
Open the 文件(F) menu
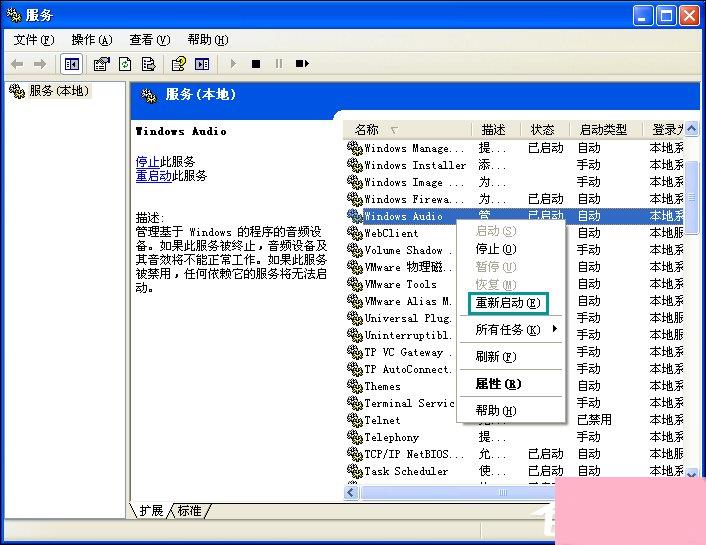point(34,40)
